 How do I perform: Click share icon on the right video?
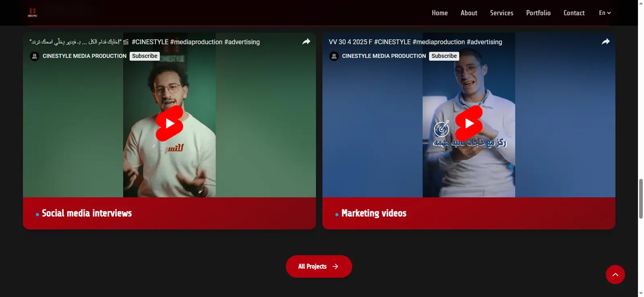pos(605,42)
